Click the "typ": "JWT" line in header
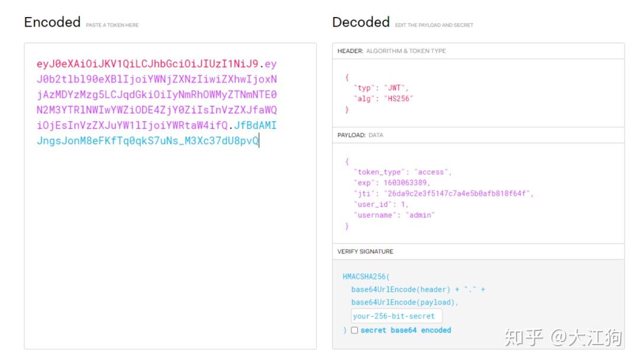 point(381,88)
